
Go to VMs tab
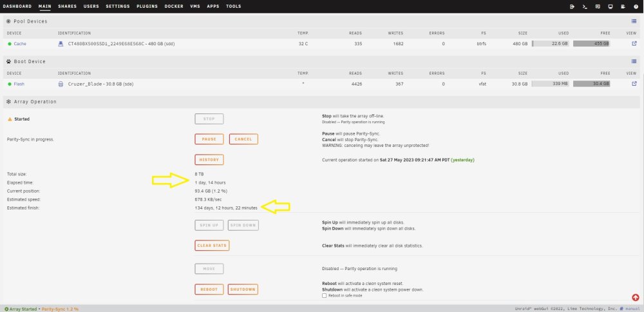coord(195,6)
